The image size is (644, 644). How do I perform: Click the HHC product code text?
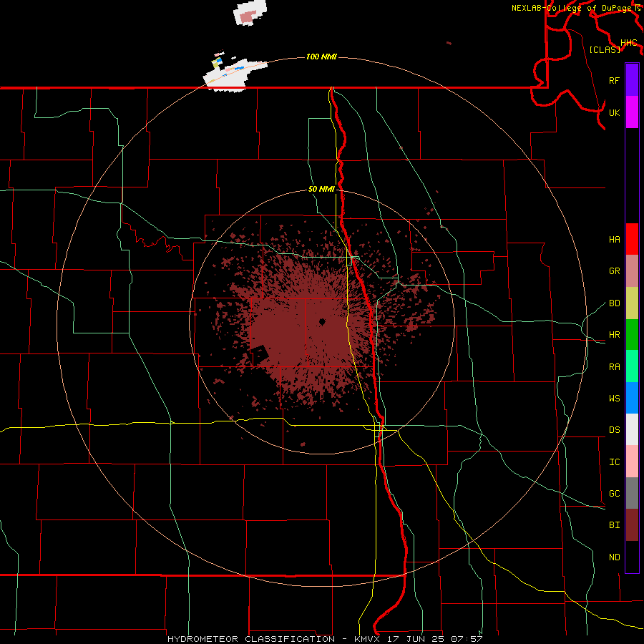pyautogui.click(x=628, y=43)
